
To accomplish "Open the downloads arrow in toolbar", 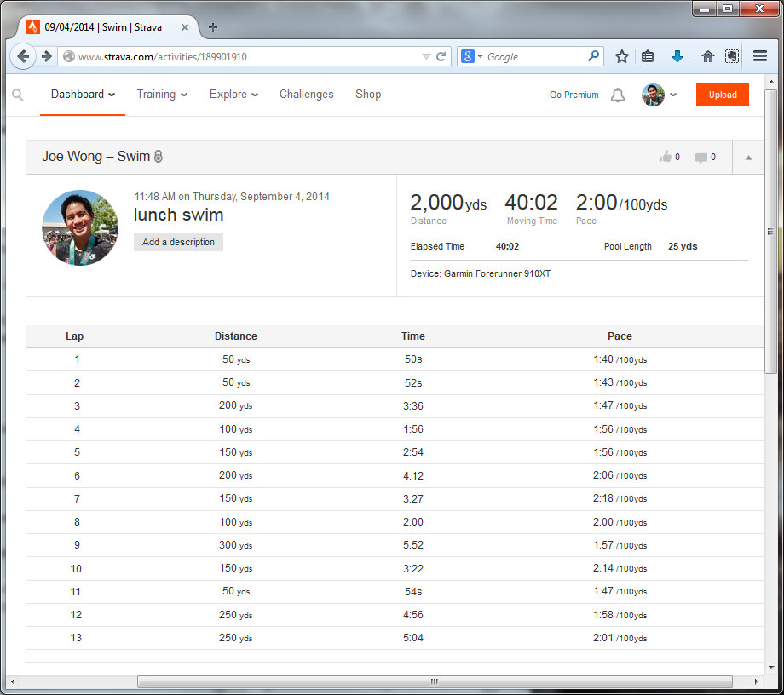I will [x=677, y=56].
